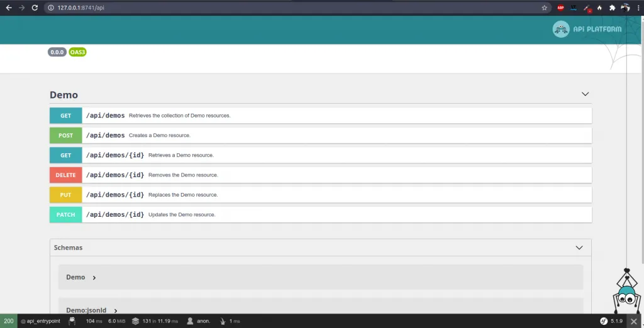Open the AdBlock Plus extension icon
Image resolution: width=644 pixels, height=328 pixels.
560,8
